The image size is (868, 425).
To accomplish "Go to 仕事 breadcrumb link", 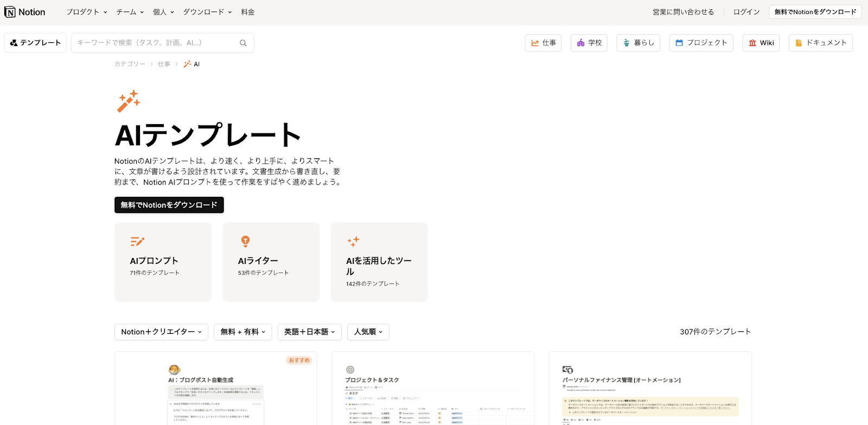I will pyautogui.click(x=164, y=64).
